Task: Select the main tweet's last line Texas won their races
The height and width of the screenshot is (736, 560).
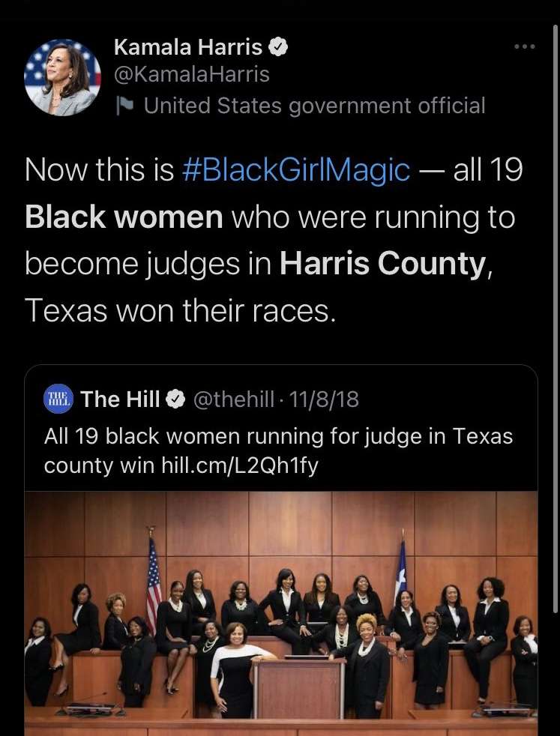Action: [180, 311]
